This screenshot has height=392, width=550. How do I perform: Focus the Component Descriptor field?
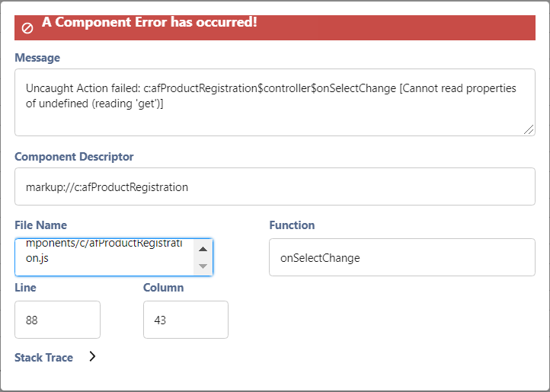click(x=274, y=186)
